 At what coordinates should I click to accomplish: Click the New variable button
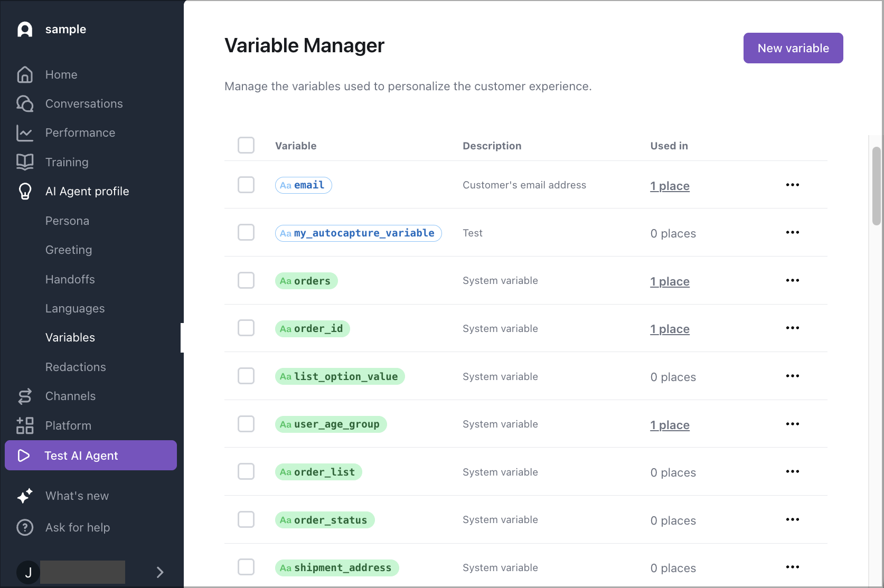click(x=793, y=48)
